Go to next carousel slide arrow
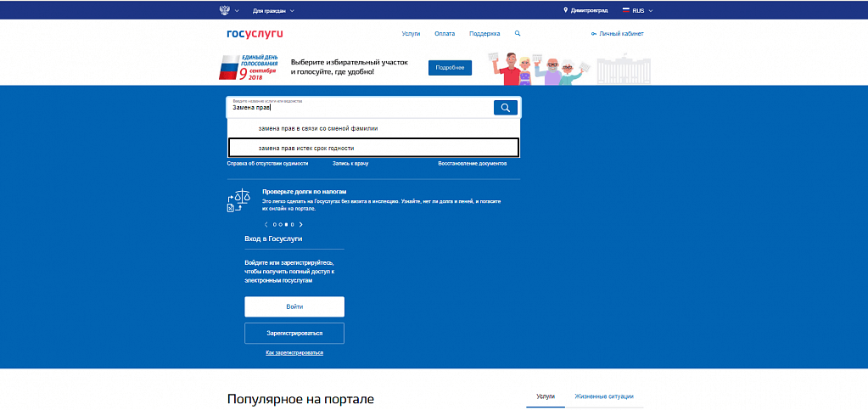 click(x=300, y=225)
